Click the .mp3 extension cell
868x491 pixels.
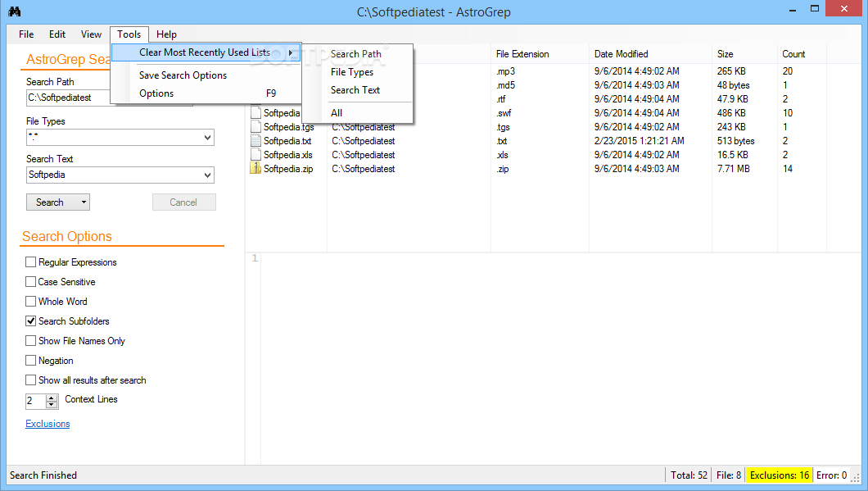tap(506, 71)
